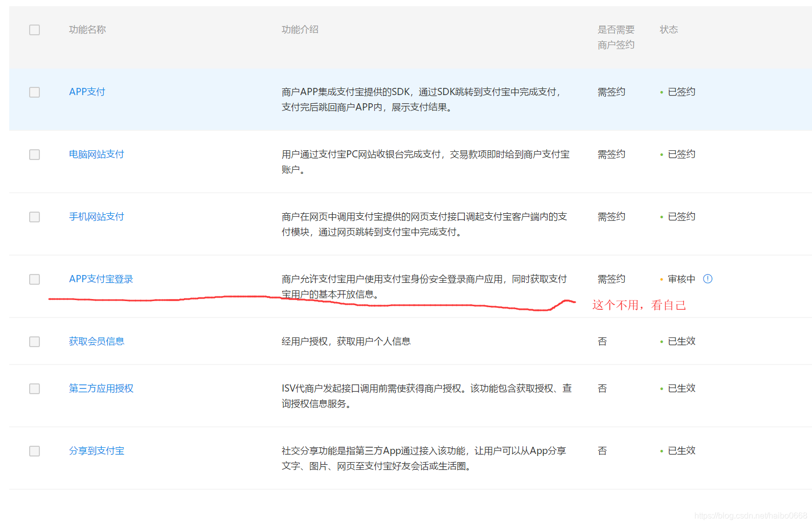
Task: Click the 社交分享功能 description text
Action: pos(424,458)
